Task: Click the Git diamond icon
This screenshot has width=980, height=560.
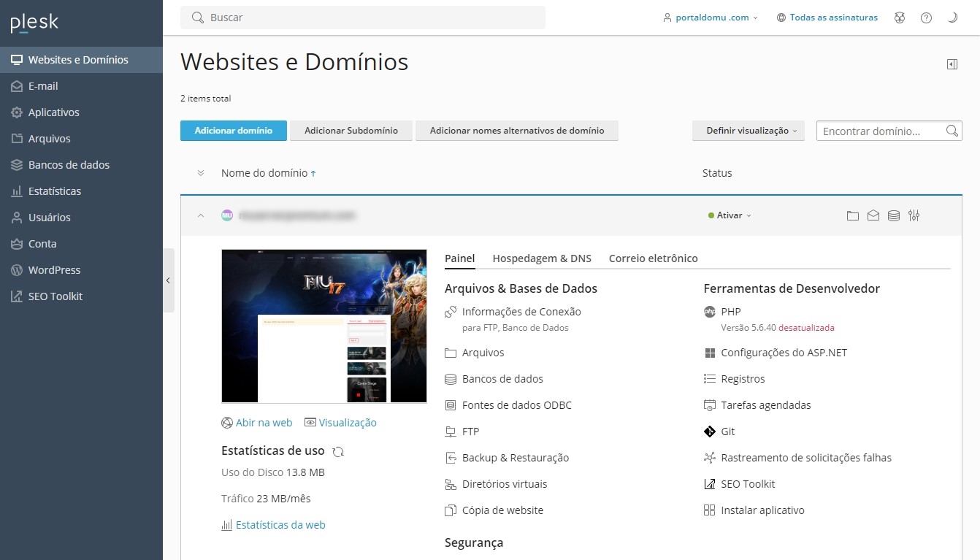Action: 709,431
